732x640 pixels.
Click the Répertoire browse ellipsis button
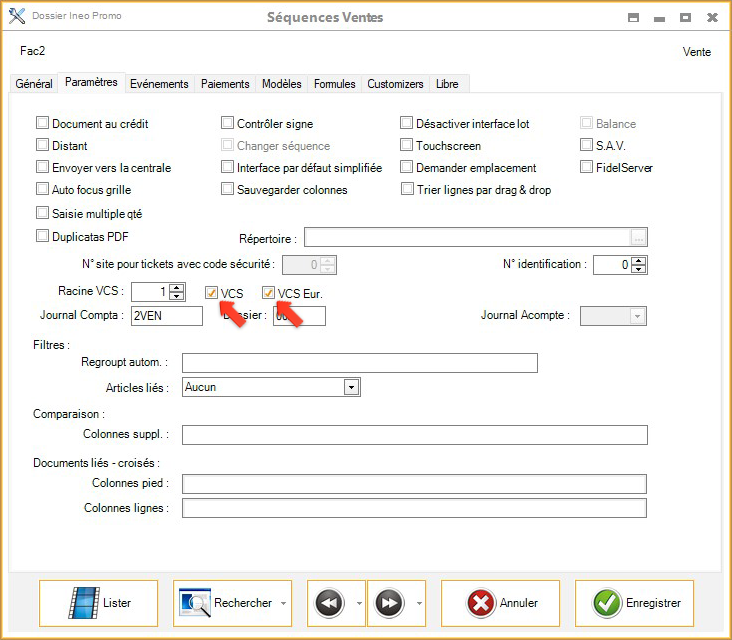[639, 237]
